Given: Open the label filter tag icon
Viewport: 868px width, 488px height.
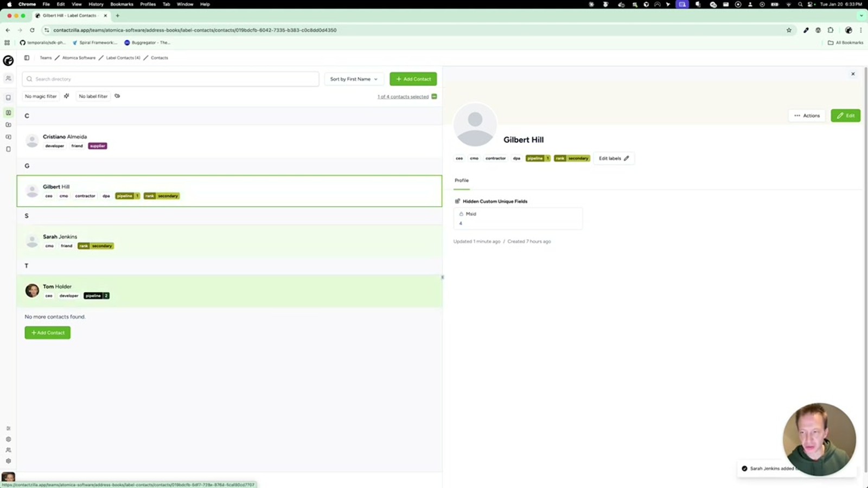Looking at the screenshot, I should [x=117, y=96].
